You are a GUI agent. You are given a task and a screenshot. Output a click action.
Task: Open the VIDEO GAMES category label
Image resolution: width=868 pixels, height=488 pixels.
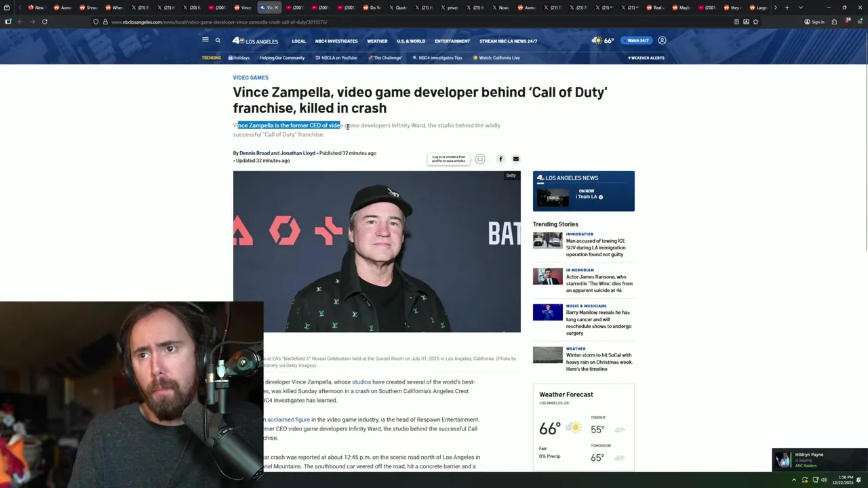coord(250,77)
